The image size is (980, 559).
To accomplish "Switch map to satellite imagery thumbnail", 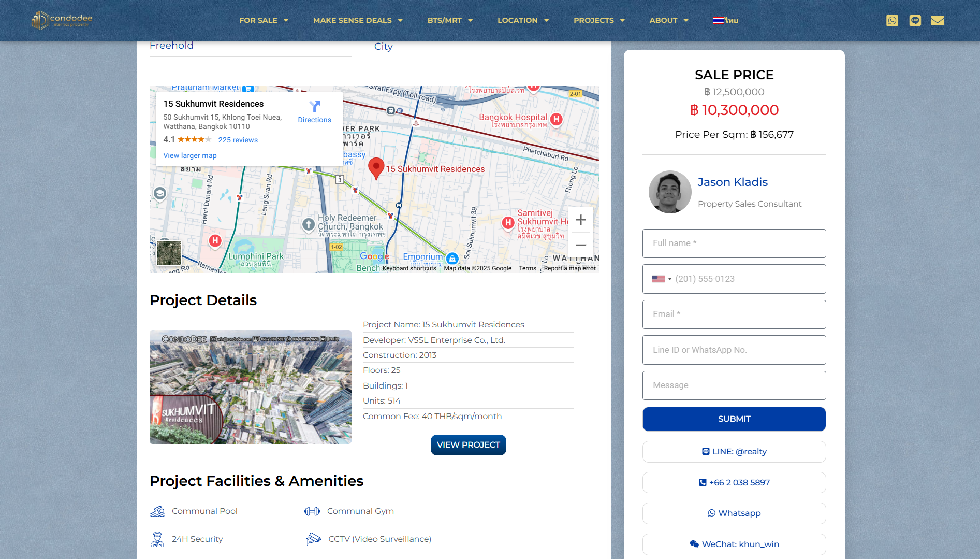I will [169, 253].
